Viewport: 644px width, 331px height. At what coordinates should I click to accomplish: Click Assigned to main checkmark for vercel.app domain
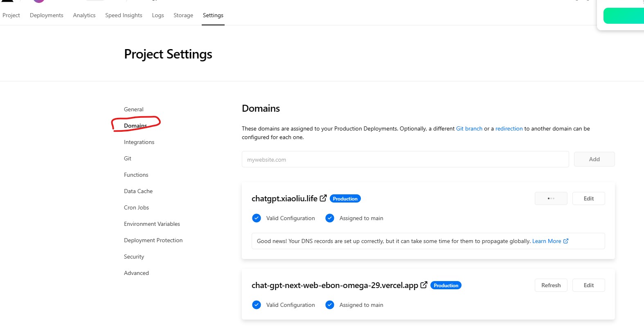(x=330, y=305)
